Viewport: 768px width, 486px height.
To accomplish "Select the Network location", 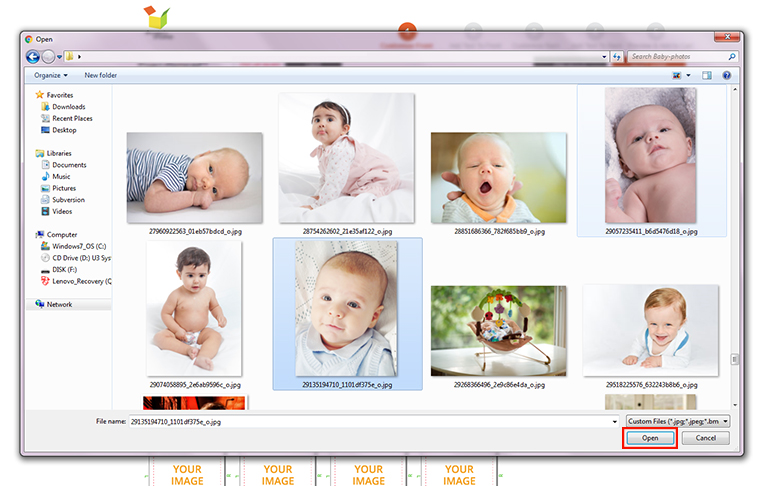I will coord(59,304).
